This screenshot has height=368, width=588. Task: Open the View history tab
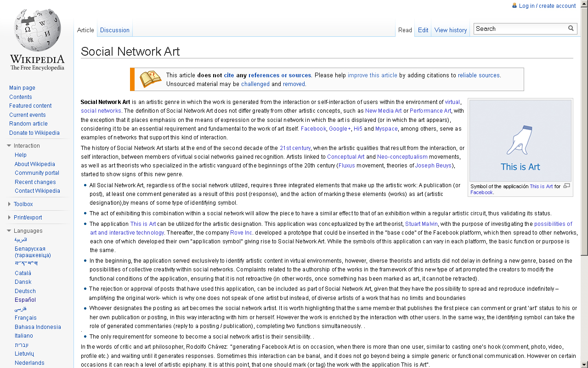451,29
